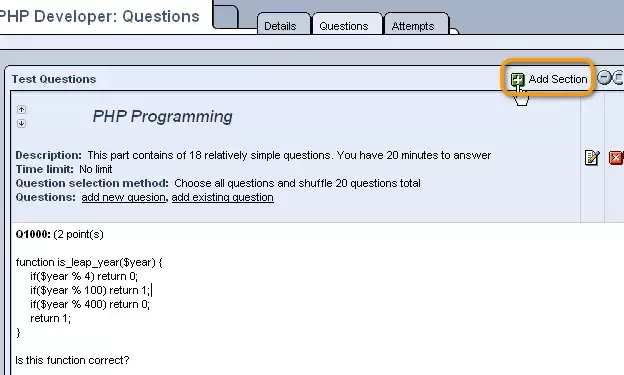Click the green plus Add Section icon
624x375 pixels.
[x=517, y=79]
